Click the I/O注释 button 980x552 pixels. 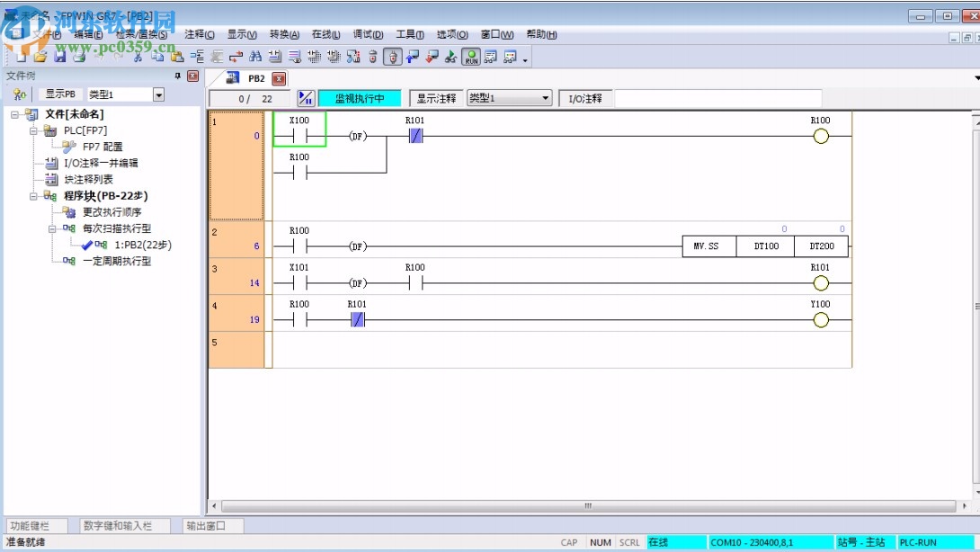(585, 98)
